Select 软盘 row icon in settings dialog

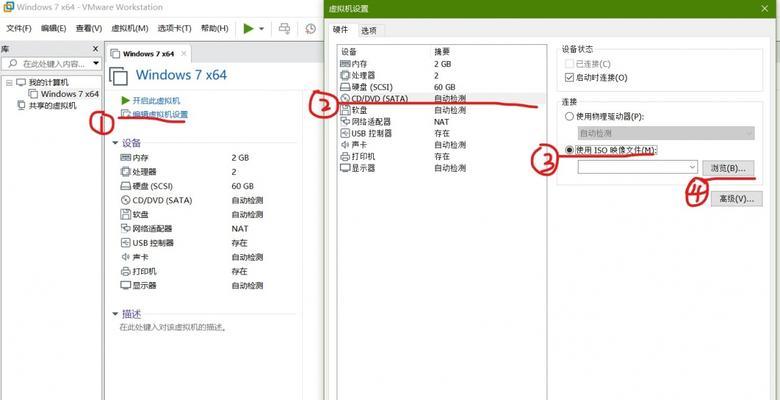[x=345, y=110]
